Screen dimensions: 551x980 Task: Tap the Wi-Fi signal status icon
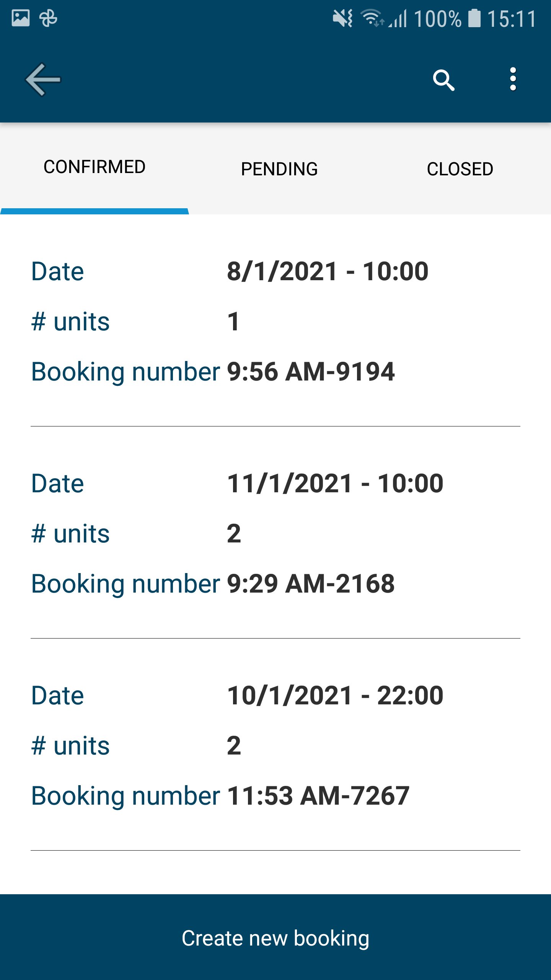[x=372, y=18]
